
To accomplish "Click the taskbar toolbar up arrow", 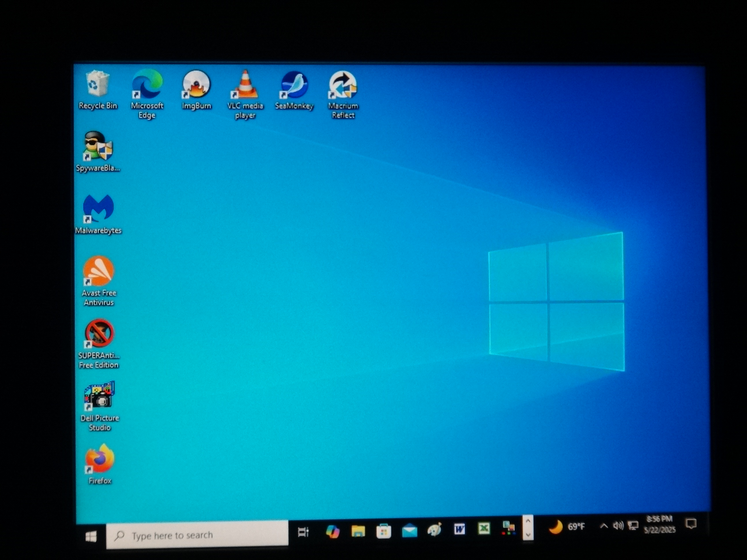I will tap(528, 521).
